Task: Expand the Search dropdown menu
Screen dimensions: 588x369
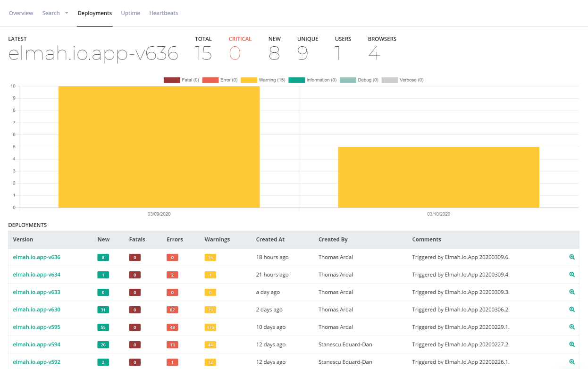Action: click(55, 13)
